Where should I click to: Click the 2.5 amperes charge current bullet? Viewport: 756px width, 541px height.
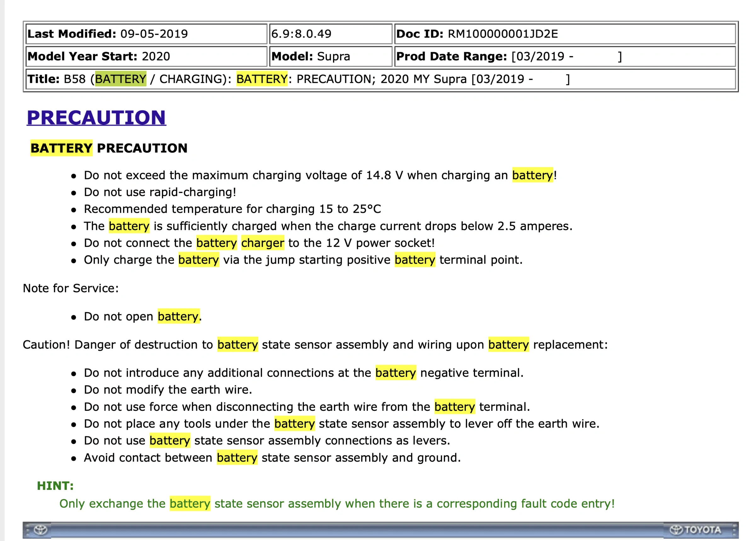(x=328, y=226)
